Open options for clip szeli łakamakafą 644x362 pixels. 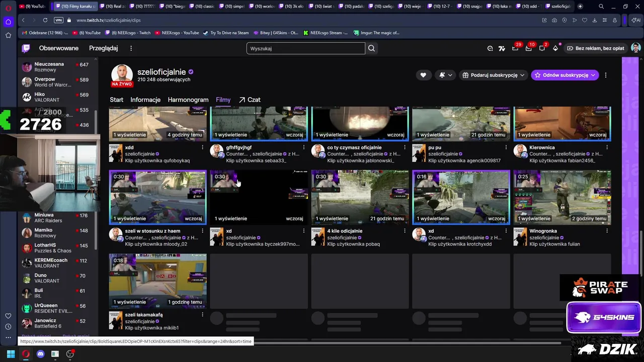(203, 315)
